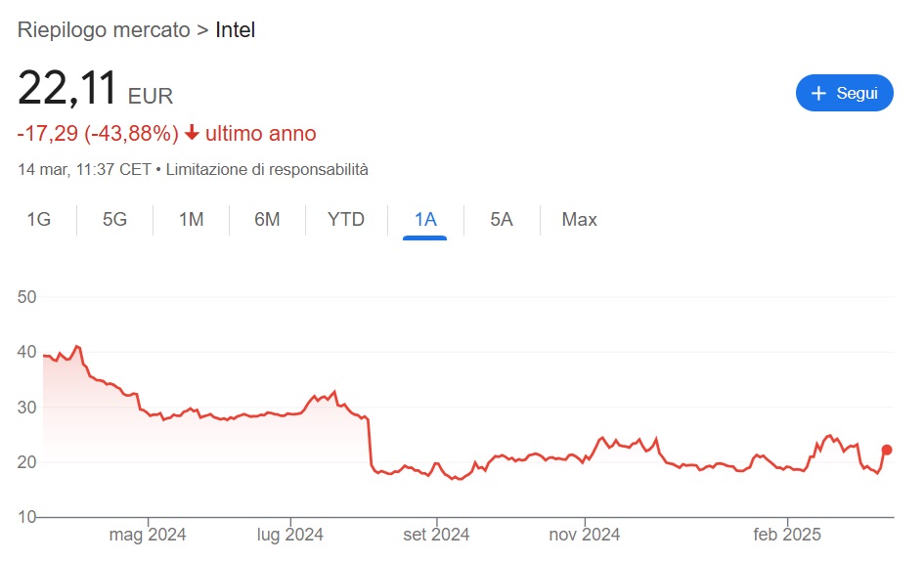The height and width of the screenshot is (561, 924).
Task: Click the red end-point marker on chart
Action: tap(887, 450)
